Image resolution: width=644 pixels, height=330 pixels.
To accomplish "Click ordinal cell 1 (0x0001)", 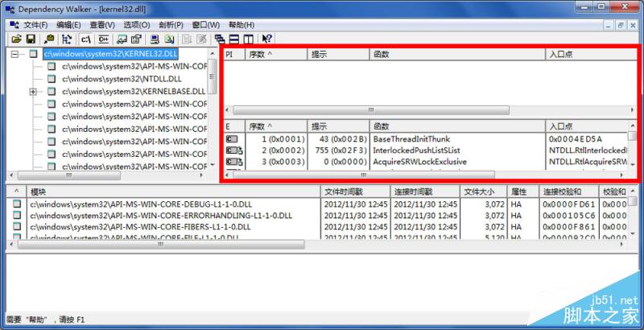I will (x=283, y=138).
